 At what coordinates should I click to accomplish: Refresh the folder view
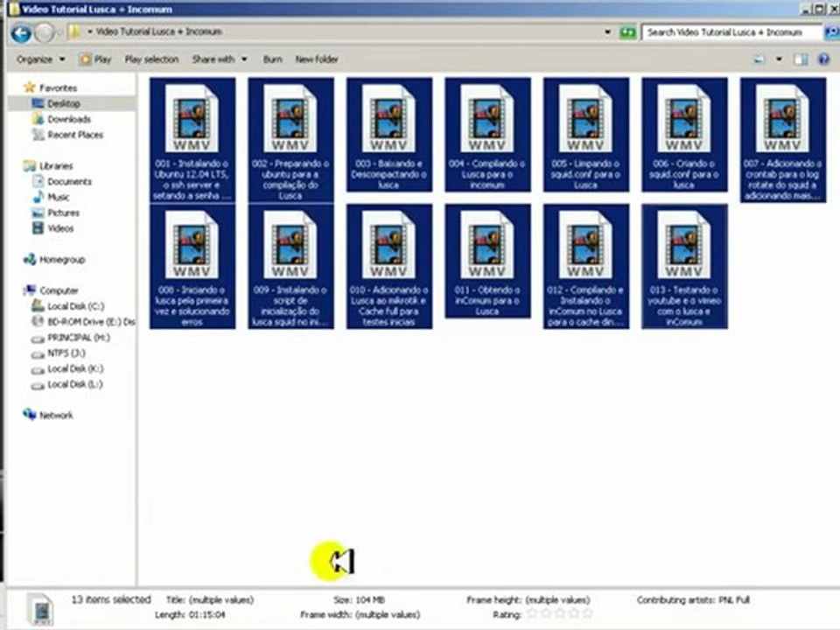pyautogui.click(x=627, y=32)
